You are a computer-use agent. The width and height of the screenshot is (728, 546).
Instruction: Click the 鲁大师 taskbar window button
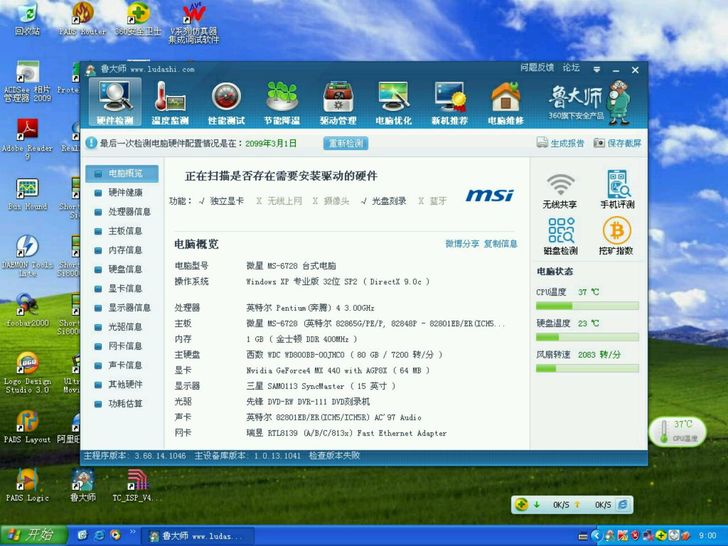click(x=197, y=536)
